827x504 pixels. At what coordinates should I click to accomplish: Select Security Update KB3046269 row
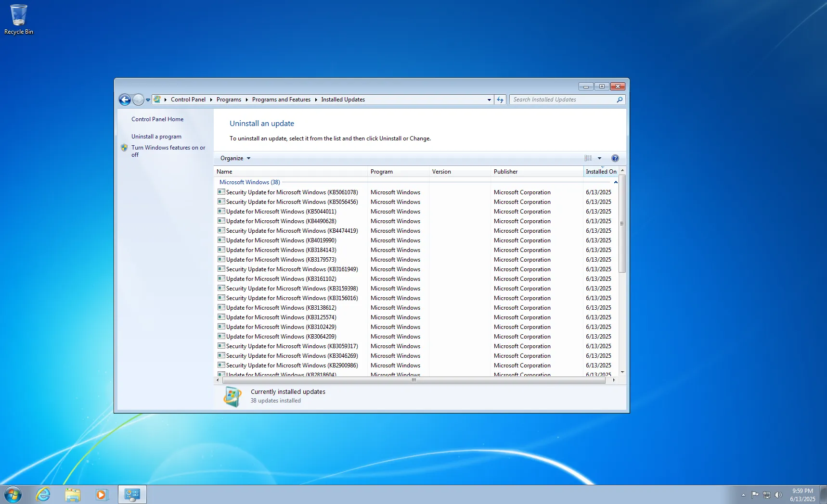click(416, 356)
